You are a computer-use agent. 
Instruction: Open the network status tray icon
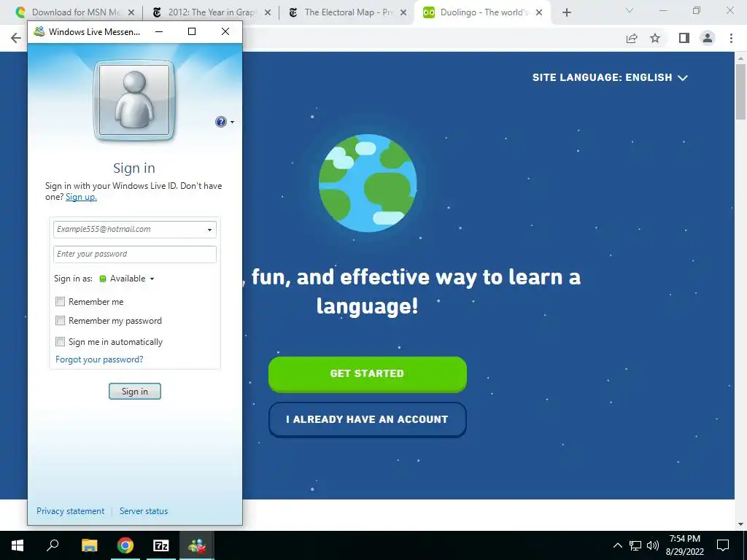tap(635, 545)
